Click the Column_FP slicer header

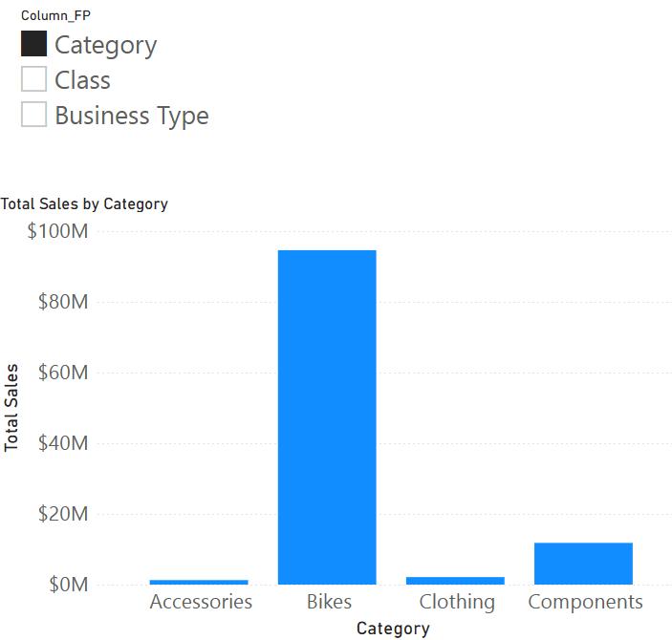(55, 16)
